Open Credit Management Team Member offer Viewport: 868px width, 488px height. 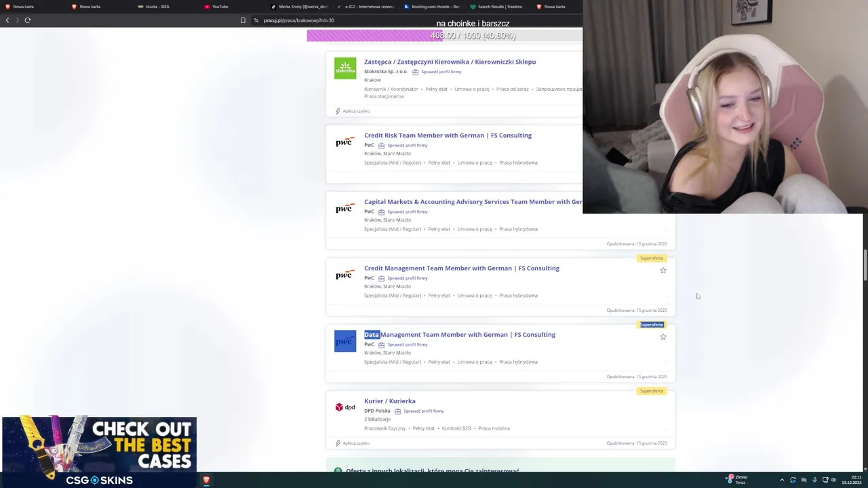(462, 268)
